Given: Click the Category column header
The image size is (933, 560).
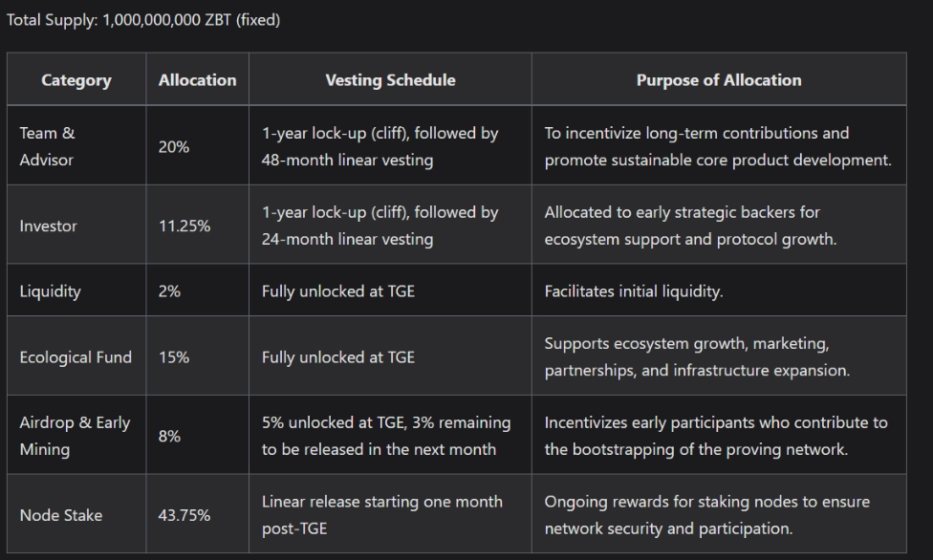Looking at the screenshot, I should pyautogui.click(x=76, y=80).
